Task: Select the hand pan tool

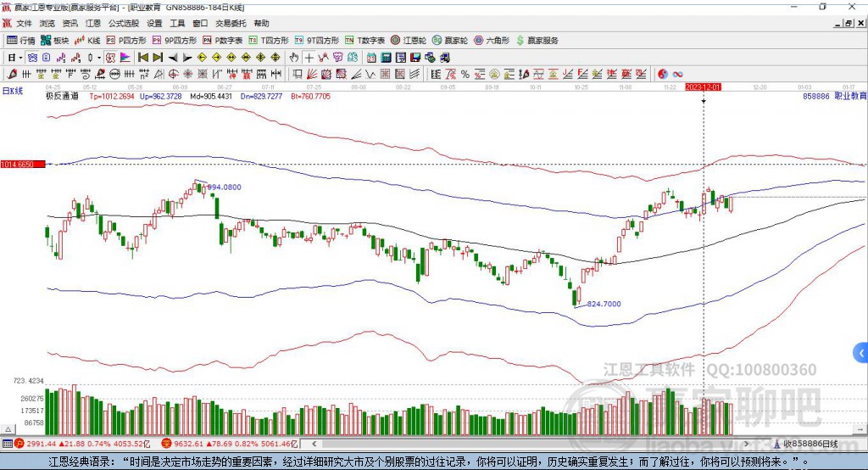Action: click(x=294, y=57)
